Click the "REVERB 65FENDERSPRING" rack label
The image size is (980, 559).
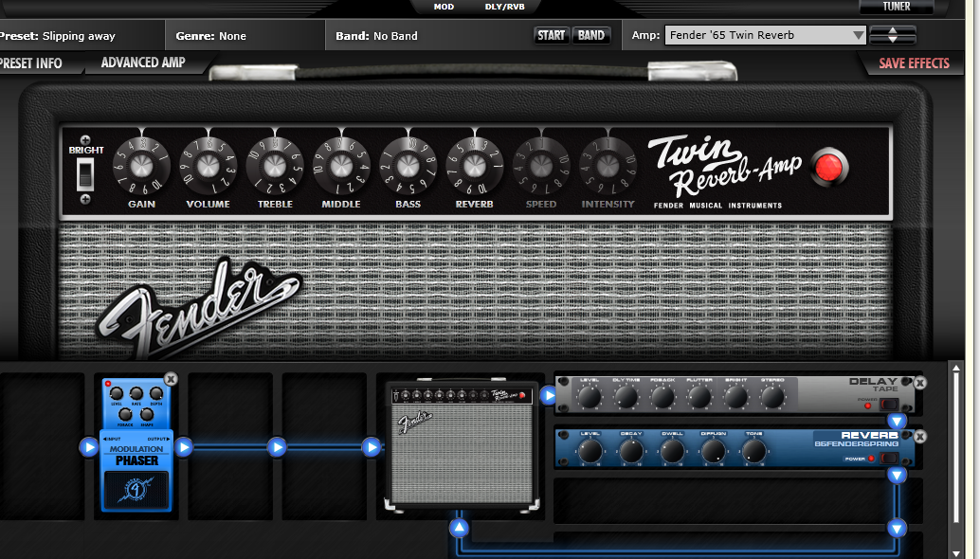point(856,439)
